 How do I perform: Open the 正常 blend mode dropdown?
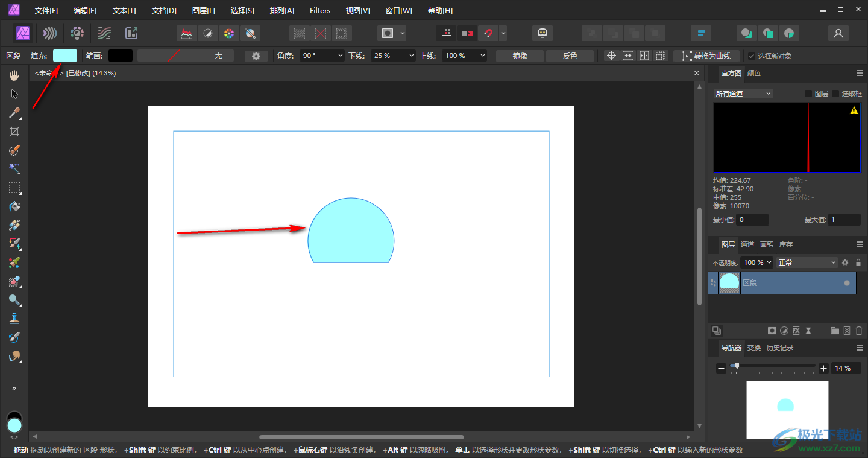[807, 262]
